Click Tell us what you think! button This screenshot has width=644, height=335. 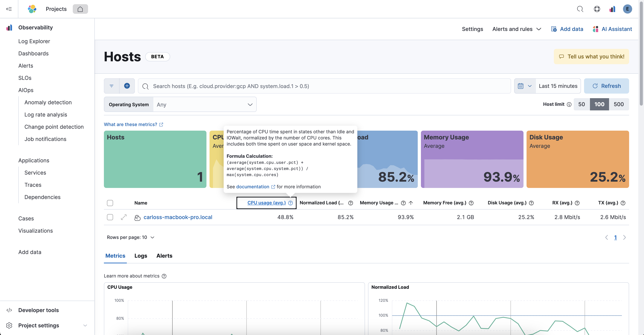pyautogui.click(x=591, y=57)
